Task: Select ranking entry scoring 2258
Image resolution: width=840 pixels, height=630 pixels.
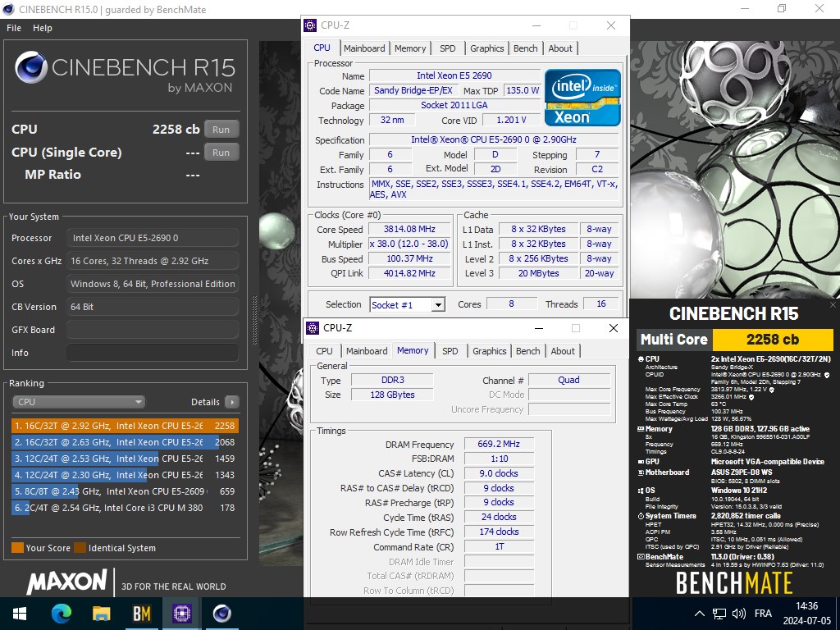Action: pos(125,426)
